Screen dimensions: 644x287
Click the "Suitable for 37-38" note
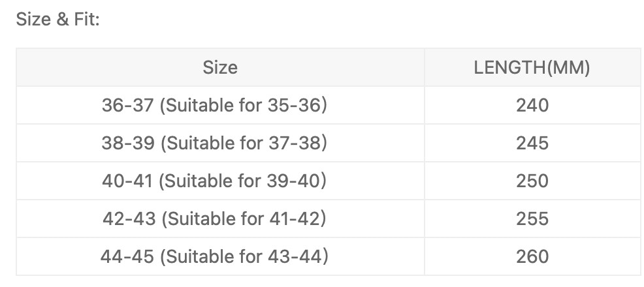point(243,143)
